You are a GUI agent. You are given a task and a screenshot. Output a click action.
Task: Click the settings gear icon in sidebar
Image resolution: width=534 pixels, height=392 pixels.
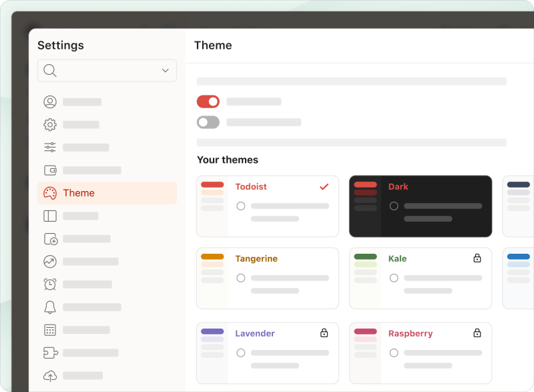49,124
